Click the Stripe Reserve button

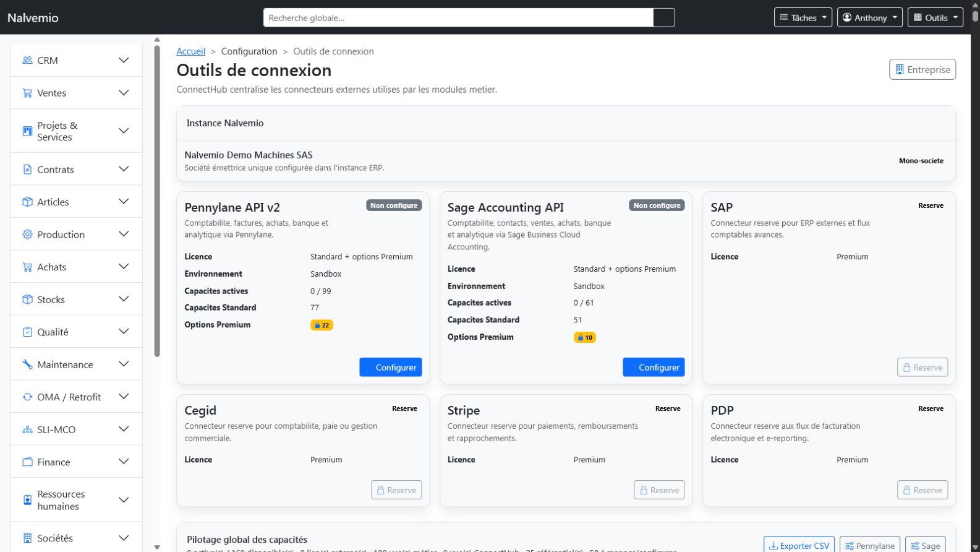click(x=659, y=490)
